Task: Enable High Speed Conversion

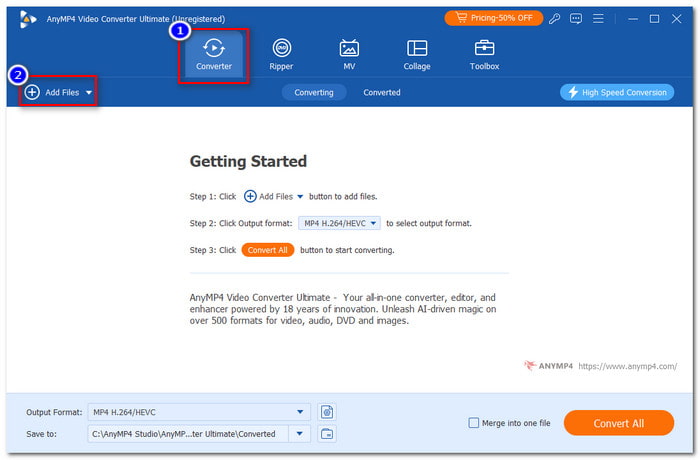Action: click(x=617, y=92)
